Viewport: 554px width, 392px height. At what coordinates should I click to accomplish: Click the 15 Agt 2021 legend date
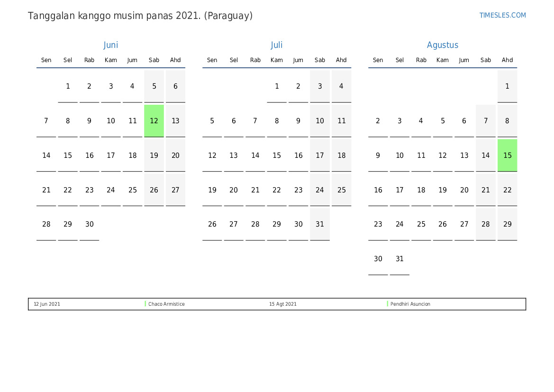(x=283, y=304)
